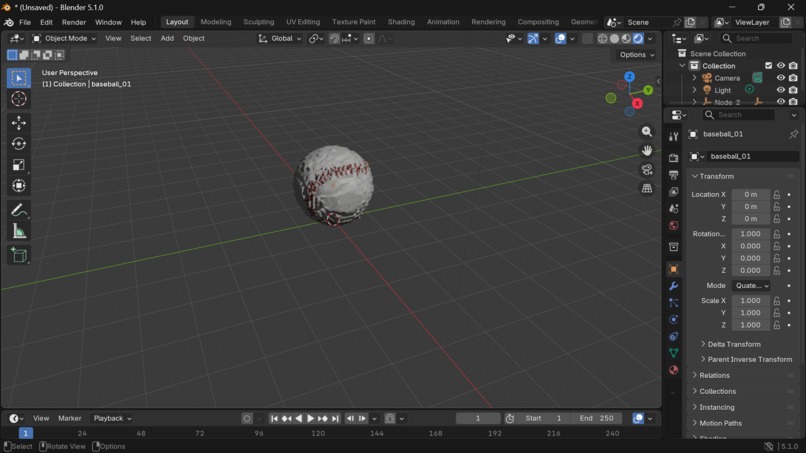Jump to the last frame
This screenshot has height=453, width=806.
pos(335,419)
